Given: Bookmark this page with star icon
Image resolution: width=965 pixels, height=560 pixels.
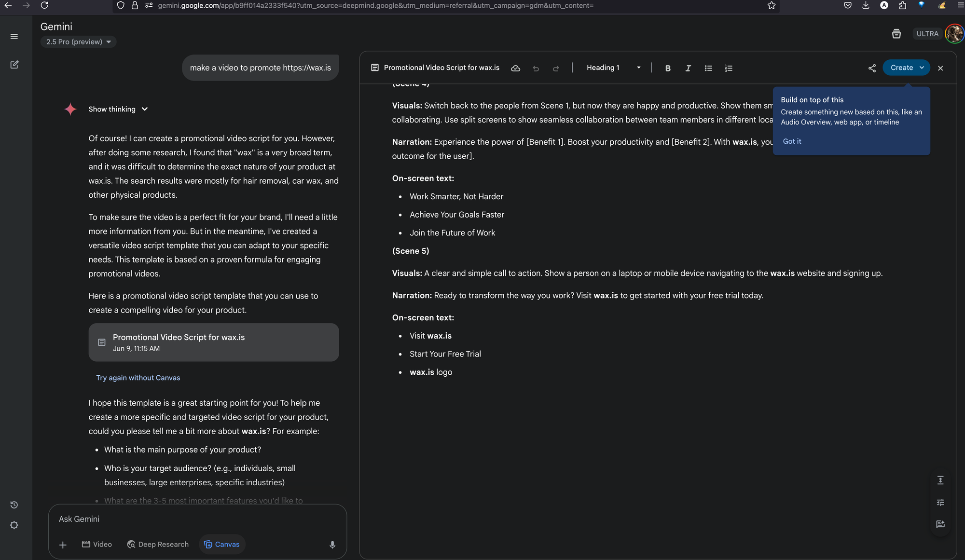Looking at the screenshot, I should point(772,5).
